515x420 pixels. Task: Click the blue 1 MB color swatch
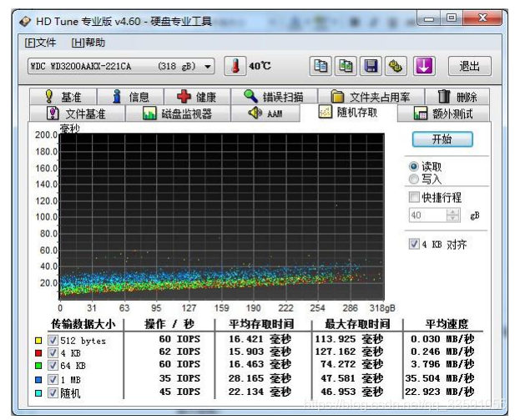coord(38,380)
